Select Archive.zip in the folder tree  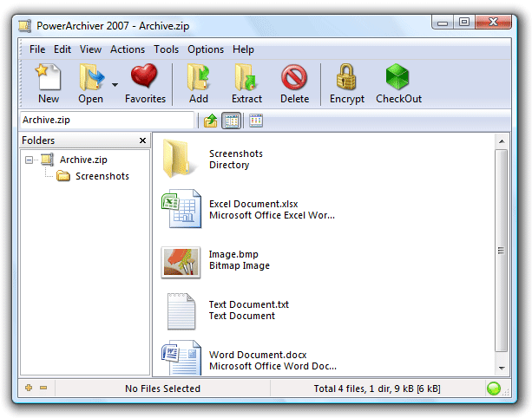(x=83, y=160)
